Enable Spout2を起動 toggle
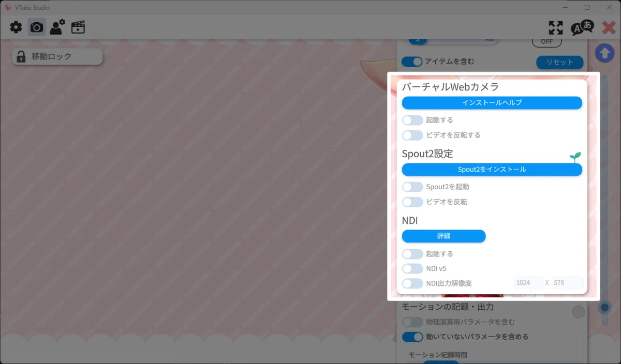 tap(412, 187)
